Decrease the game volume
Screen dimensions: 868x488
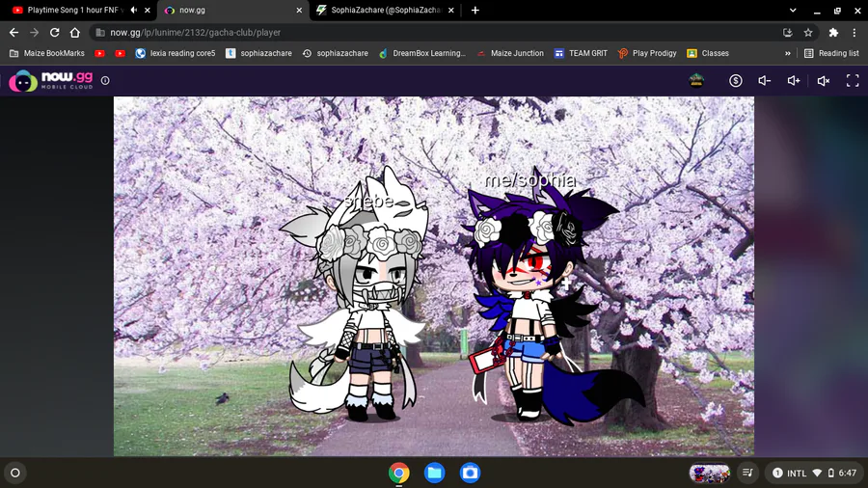tap(765, 81)
